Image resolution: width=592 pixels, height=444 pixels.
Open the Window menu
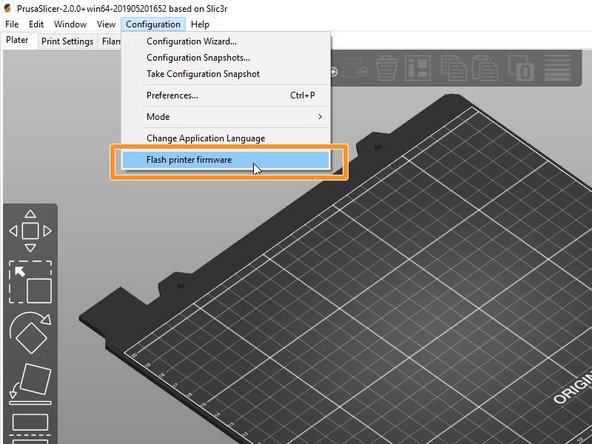tap(70, 24)
